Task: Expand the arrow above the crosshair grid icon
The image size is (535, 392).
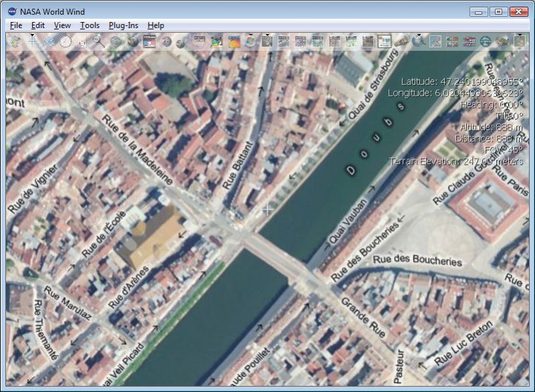Action: (32, 35)
